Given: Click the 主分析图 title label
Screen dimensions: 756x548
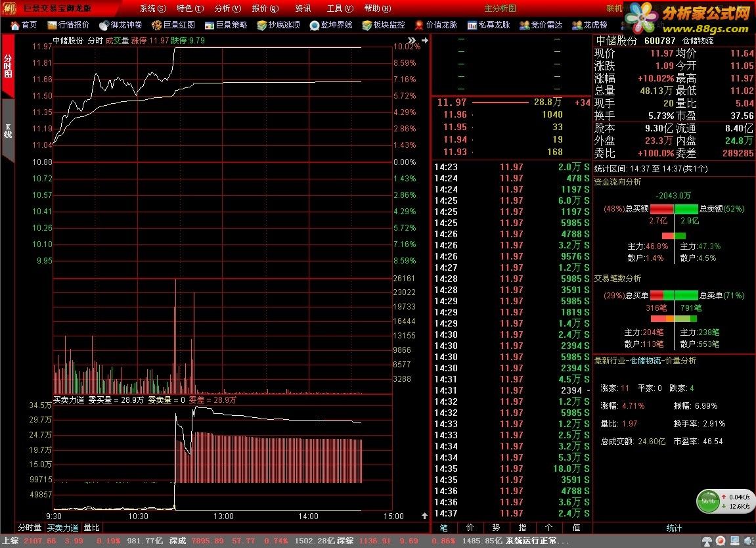Looking at the screenshot, I should [x=500, y=8].
